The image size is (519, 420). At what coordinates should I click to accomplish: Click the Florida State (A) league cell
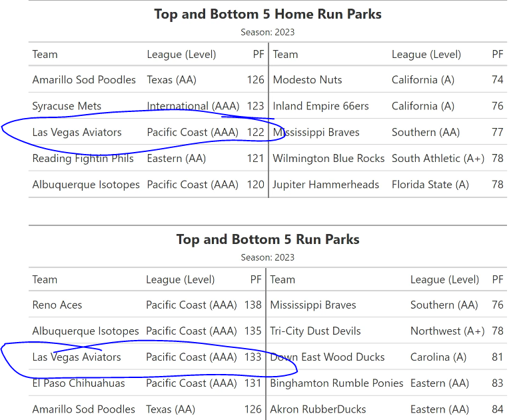tap(430, 185)
